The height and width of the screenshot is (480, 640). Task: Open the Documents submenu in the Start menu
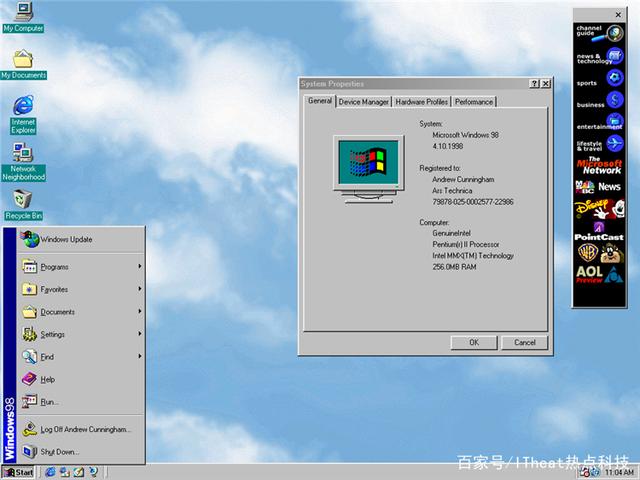[81, 311]
